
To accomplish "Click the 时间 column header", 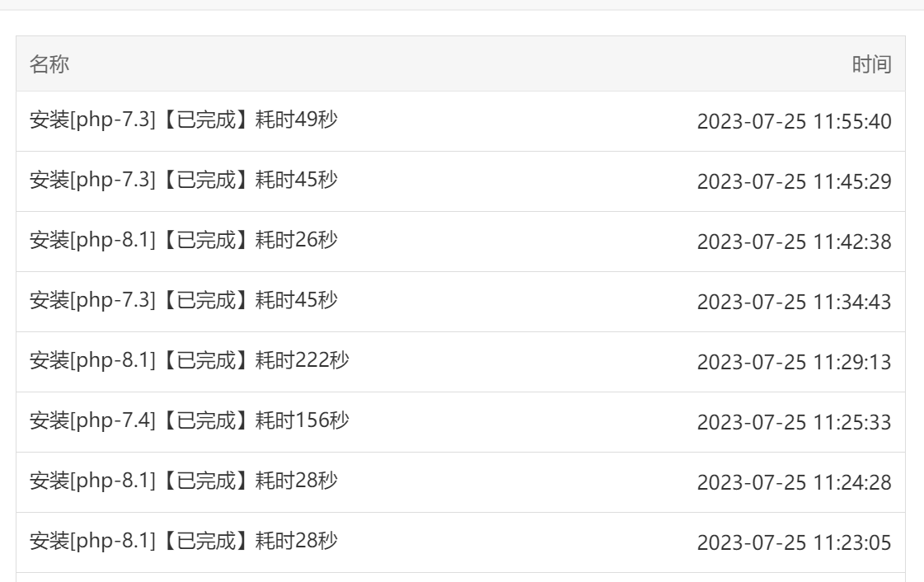I will [x=871, y=64].
